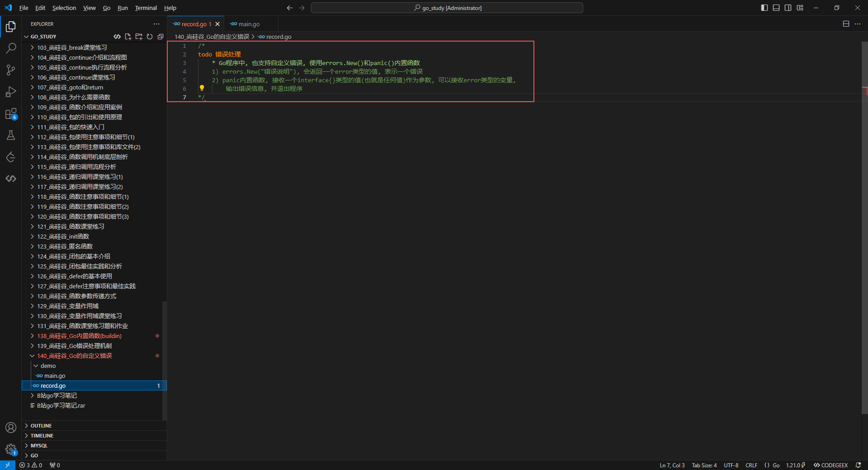The image size is (868, 470).
Task: Open the Selection menu
Action: point(64,8)
